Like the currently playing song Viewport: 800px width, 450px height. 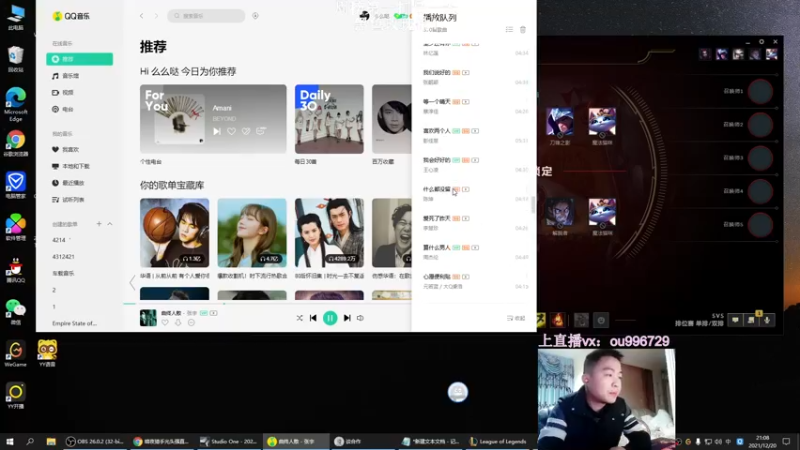(165, 322)
